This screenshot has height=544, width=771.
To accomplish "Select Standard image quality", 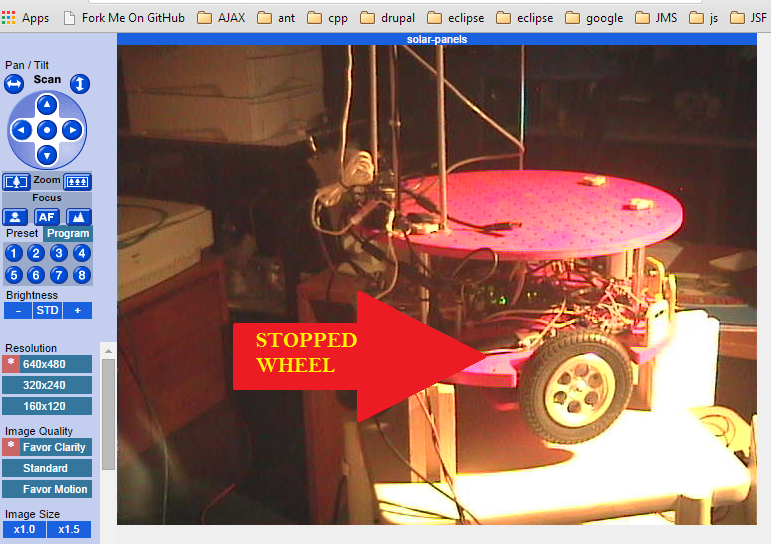I will point(47,468).
